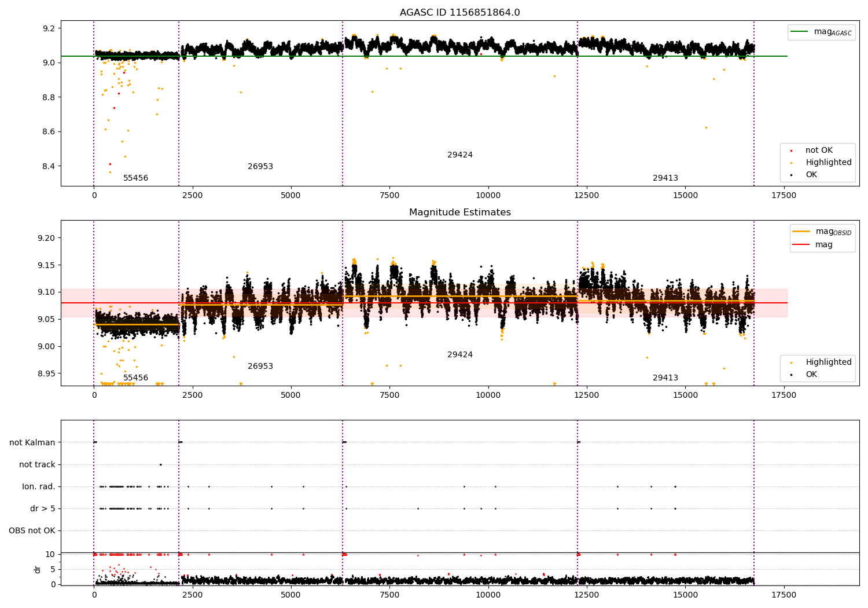Viewport: 868px width, 608px height.
Task: Click the 10000 x-tick under Magnitude Estimates panel
Action: (488, 395)
